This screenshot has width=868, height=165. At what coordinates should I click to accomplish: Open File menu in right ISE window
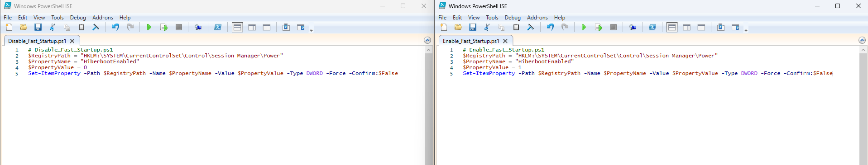442,18
